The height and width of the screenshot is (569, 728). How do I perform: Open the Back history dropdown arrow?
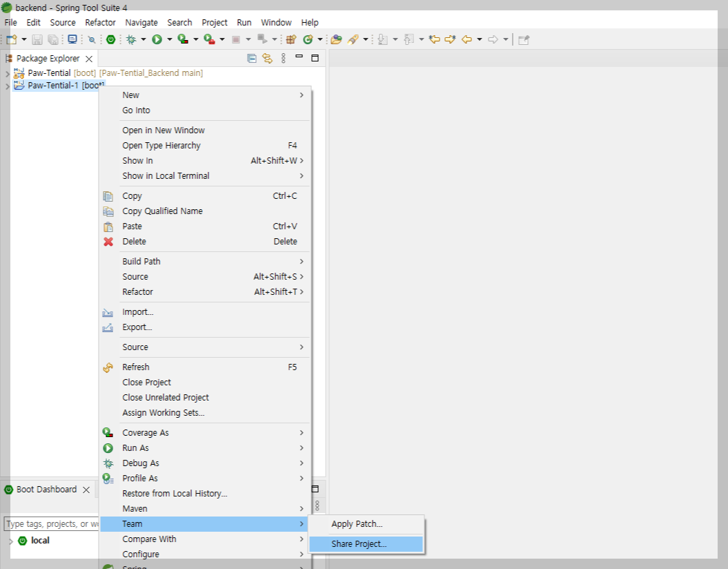click(480, 40)
